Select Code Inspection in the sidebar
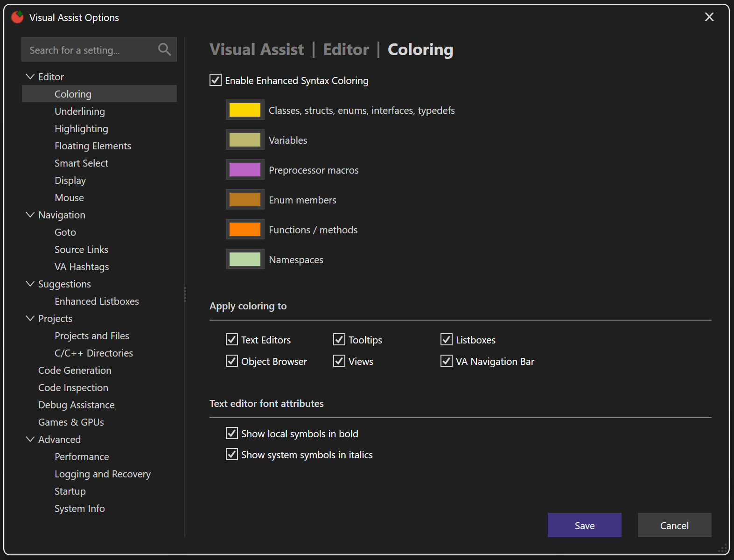734x560 pixels. click(73, 388)
